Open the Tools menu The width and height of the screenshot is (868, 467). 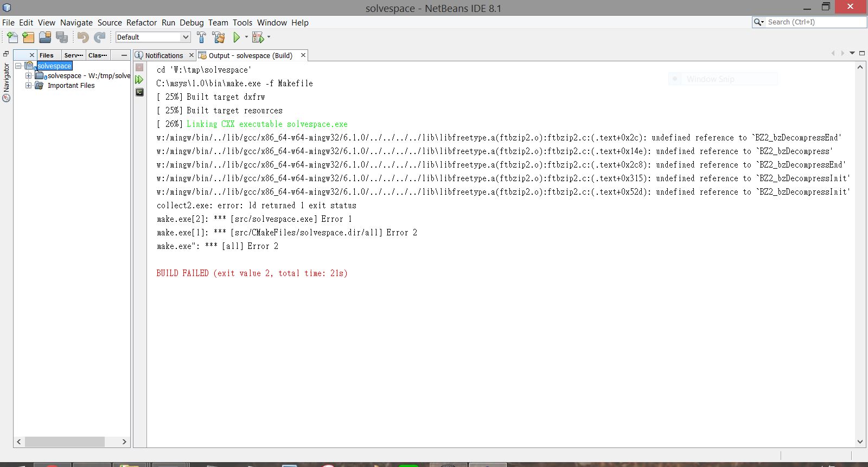(x=242, y=22)
